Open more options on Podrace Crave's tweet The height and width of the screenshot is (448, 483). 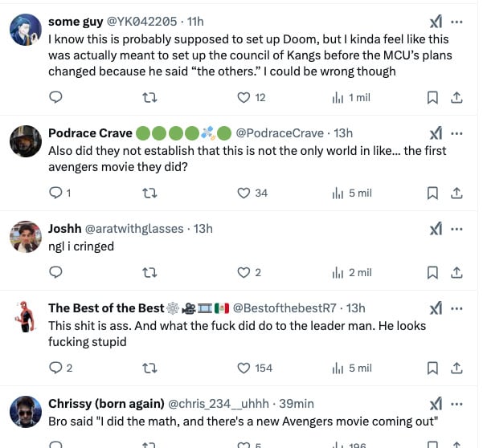457,132
